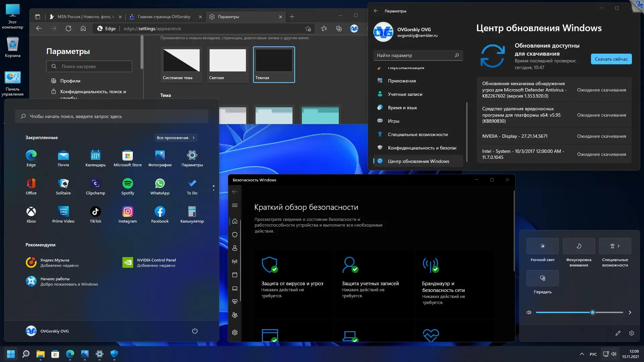Adjust the volume slider in quick settings

click(x=593, y=312)
